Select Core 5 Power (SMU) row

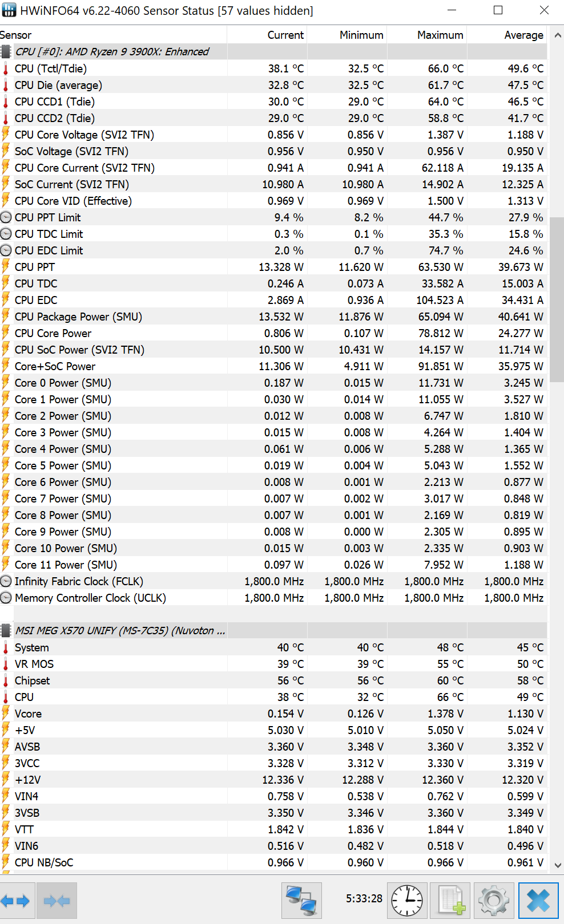point(273,465)
